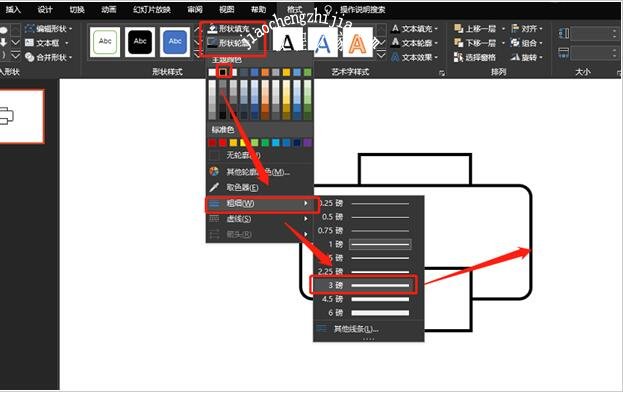
Task: Open 其他轮廓颜色 more outline colors
Action: pyautogui.click(x=259, y=172)
